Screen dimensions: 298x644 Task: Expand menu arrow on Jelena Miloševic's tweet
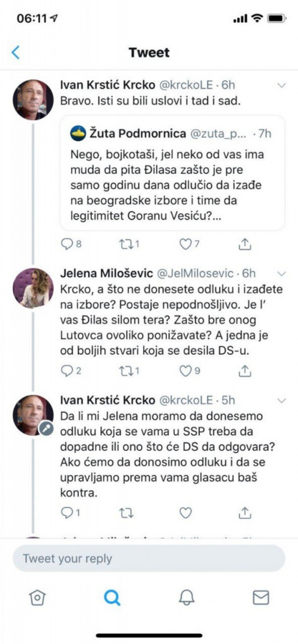pyautogui.click(x=281, y=274)
